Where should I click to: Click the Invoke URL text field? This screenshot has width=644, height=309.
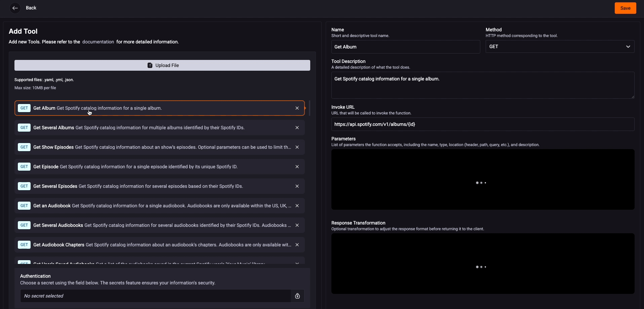tap(482, 124)
